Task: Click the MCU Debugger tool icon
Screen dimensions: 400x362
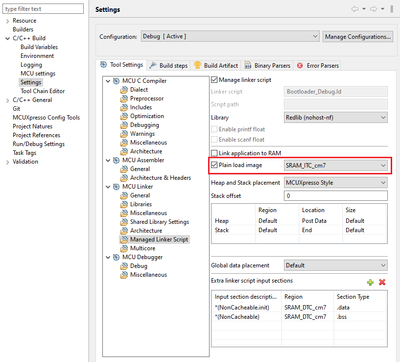Action: pyautogui.click(x=116, y=257)
